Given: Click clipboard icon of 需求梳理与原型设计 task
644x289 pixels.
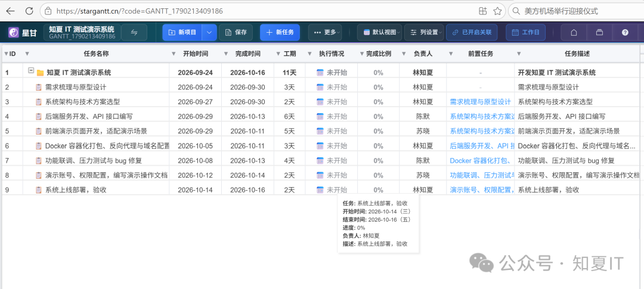Looking at the screenshot, I should (x=39, y=87).
